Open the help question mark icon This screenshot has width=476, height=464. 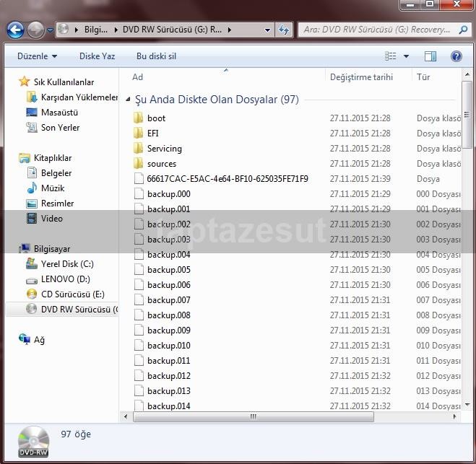point(456,56)
